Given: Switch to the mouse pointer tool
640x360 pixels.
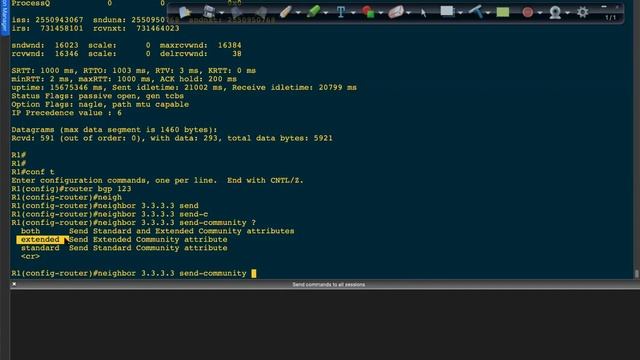Looking at the screenshot, I should click(x=423, y=13).
